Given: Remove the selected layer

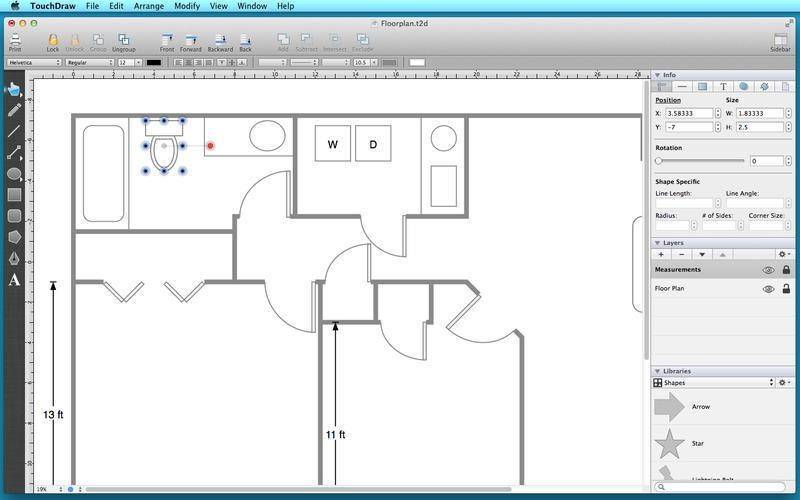Looking at the screenshot, I should pyautogui.click(x=682, y=254).
